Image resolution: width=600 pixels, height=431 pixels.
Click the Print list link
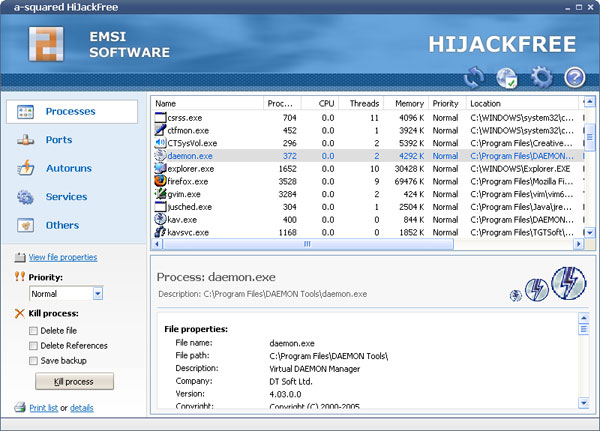[44, 408]
